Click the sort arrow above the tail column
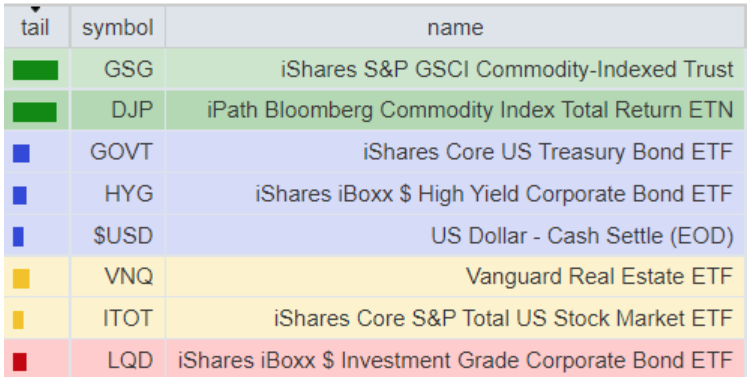The height and width of the screenshot is (380, 748). click(35, 9)
